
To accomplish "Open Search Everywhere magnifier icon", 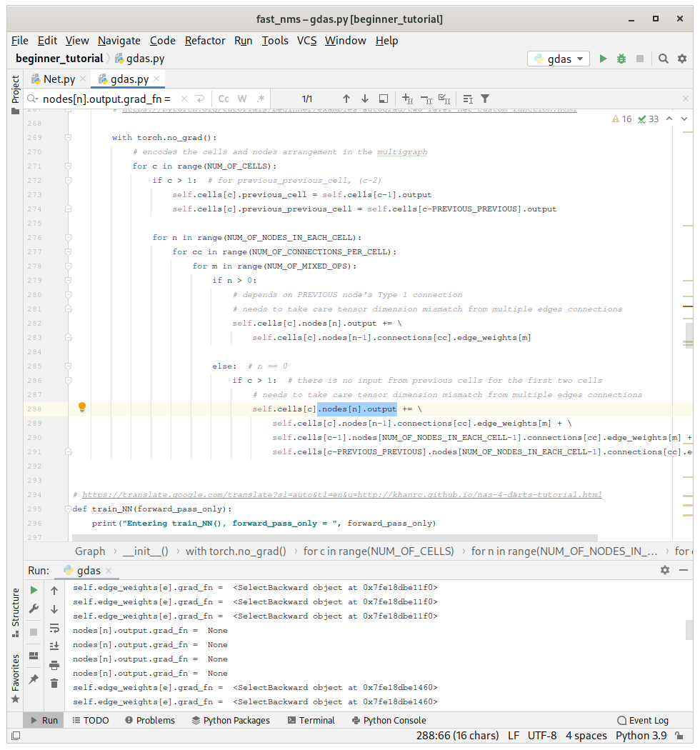I will [664, 59].
